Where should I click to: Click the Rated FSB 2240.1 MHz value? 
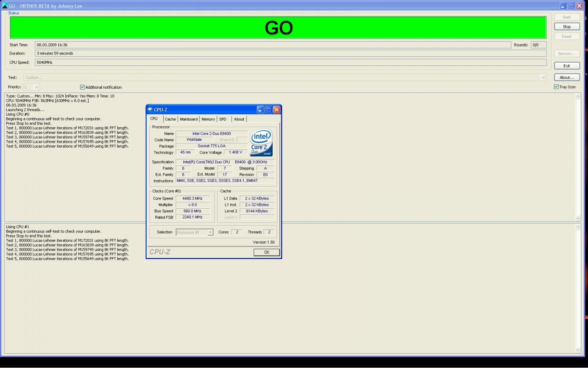click(x=193, y=217)
